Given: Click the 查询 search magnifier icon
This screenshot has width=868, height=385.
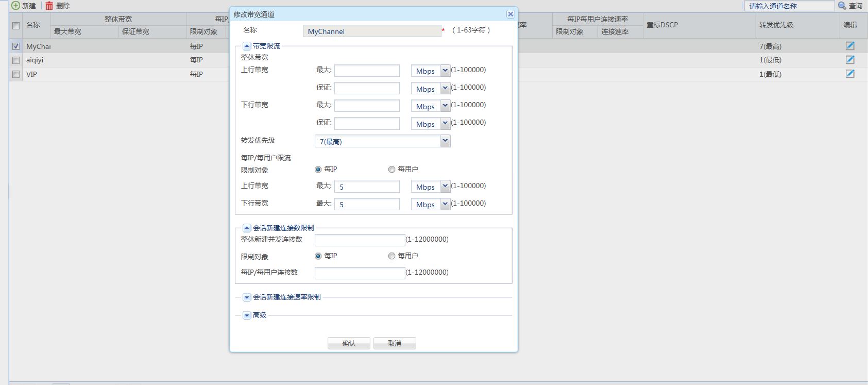Looking at the screenshot, I should (842, 6).
